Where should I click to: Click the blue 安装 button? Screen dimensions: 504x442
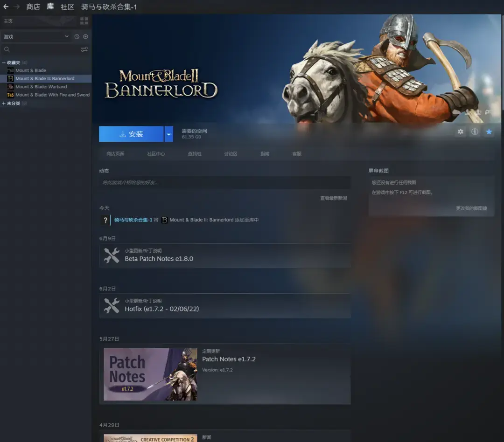click(132, 134)
